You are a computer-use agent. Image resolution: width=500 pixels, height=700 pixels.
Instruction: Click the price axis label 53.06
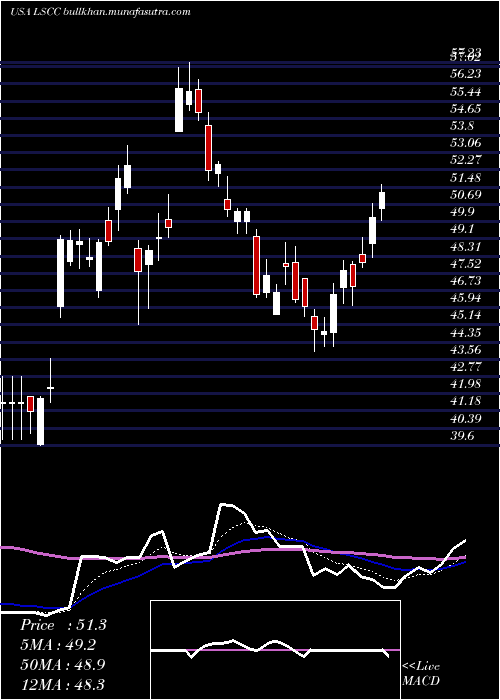point(466,144)
